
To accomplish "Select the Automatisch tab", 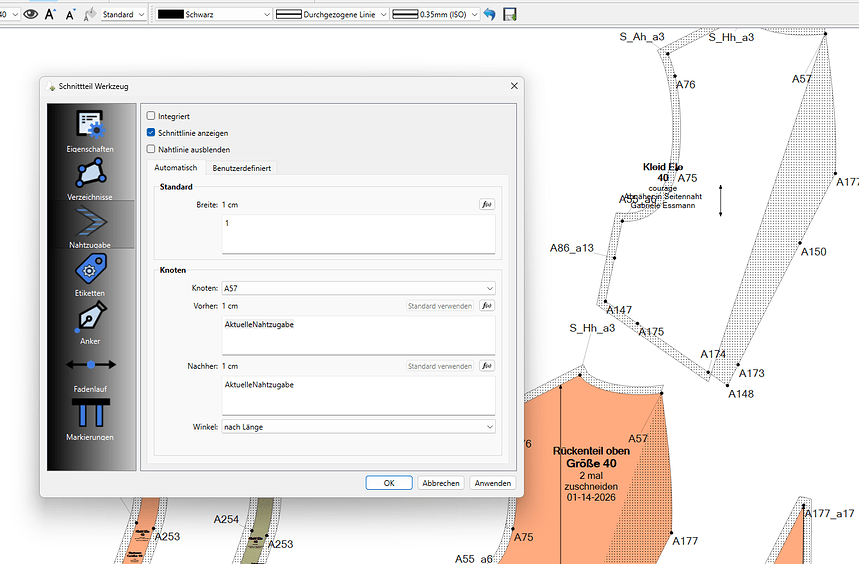I will pos(175,168).
